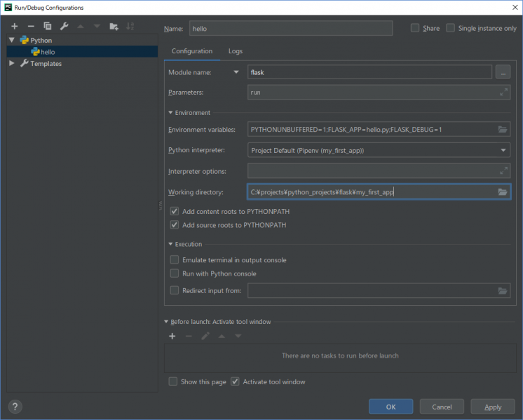The height and width of the screenshot is (420, 523).
Task: Enable the Share checkbox
Action: [414, 28]
